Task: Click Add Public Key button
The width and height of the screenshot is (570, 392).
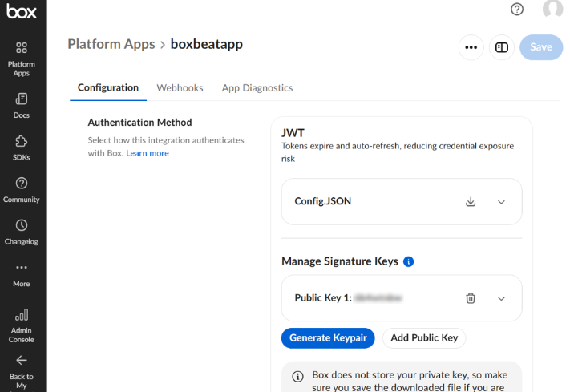Action: [x=424, y=338]
